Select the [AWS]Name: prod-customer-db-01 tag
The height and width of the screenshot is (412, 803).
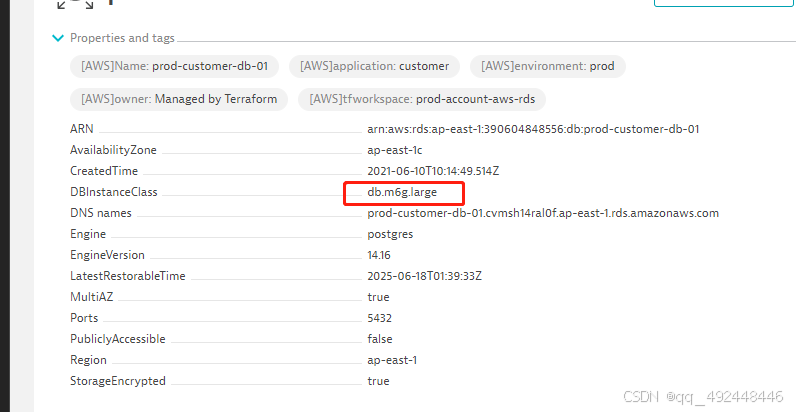point(174,66)
